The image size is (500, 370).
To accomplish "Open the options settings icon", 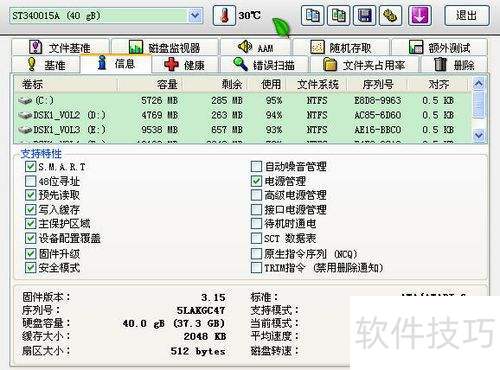I will coord(390,15).
